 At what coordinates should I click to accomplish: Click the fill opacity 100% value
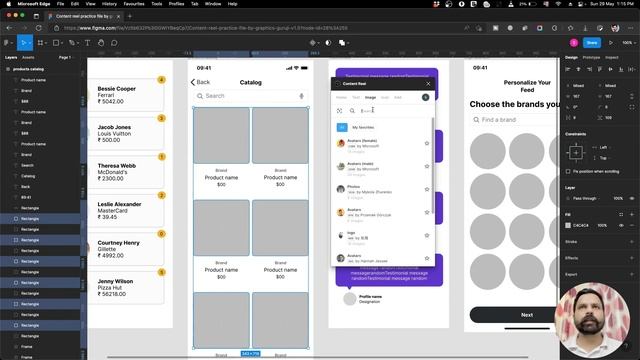[602, 225]
